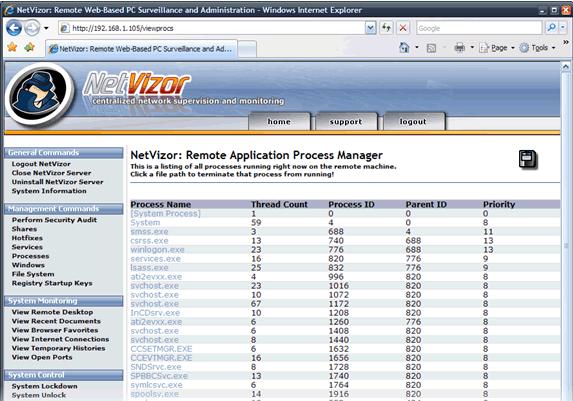Image resolution: width=573 pixels, height=401 pixels.
Task: Open the File System command
Action: (x=33, y=274)
